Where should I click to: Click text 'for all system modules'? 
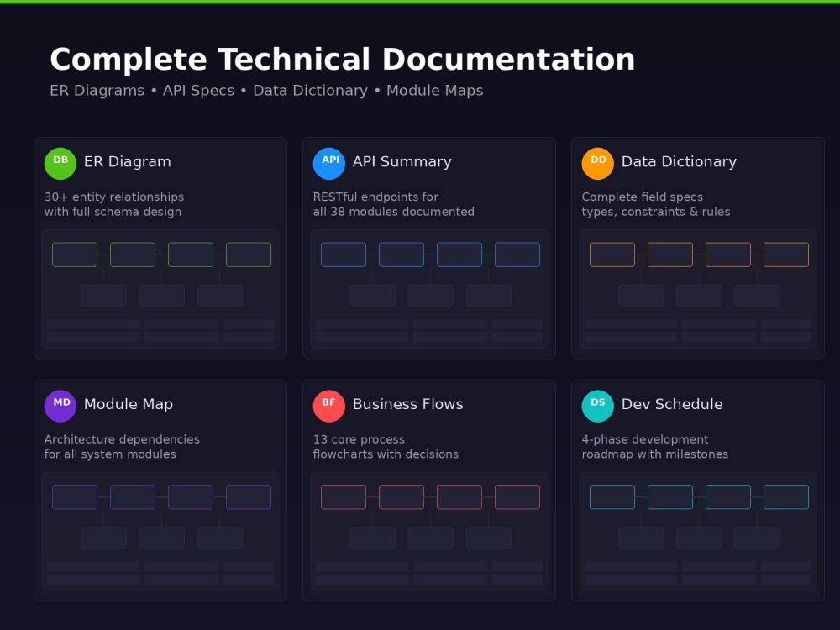coord(110,454)
